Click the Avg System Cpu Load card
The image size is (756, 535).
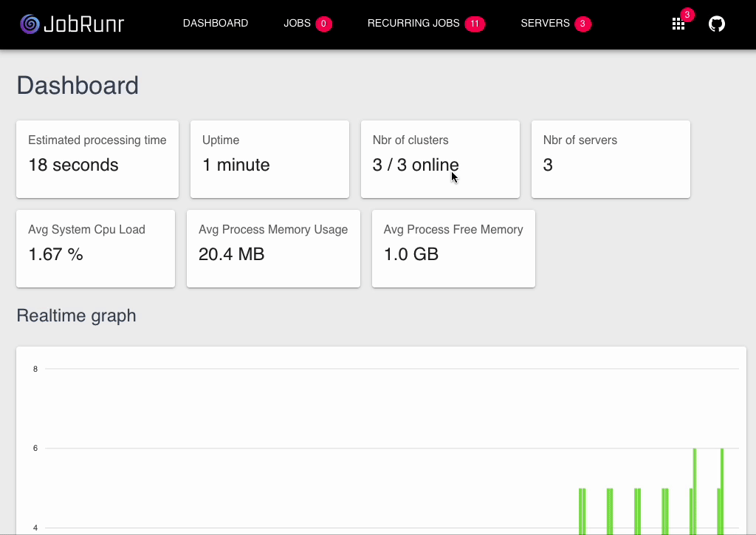pyautogui.click(x=95, y=248)
